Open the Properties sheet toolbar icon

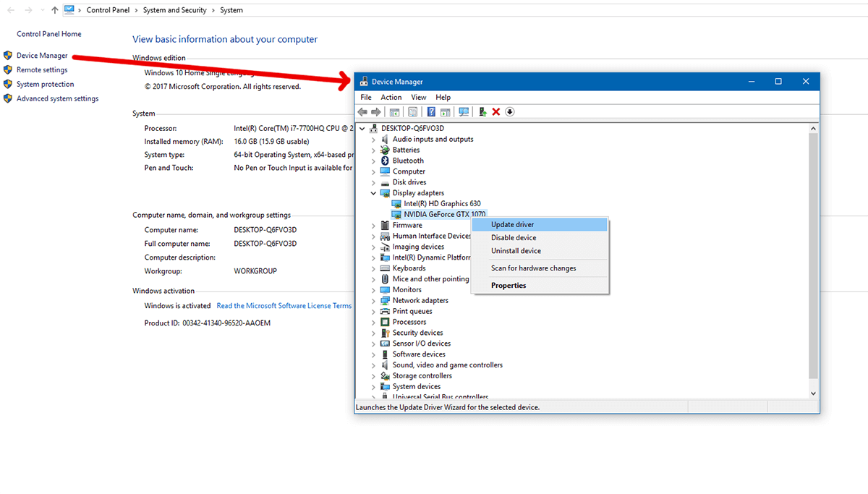point(412,111)
